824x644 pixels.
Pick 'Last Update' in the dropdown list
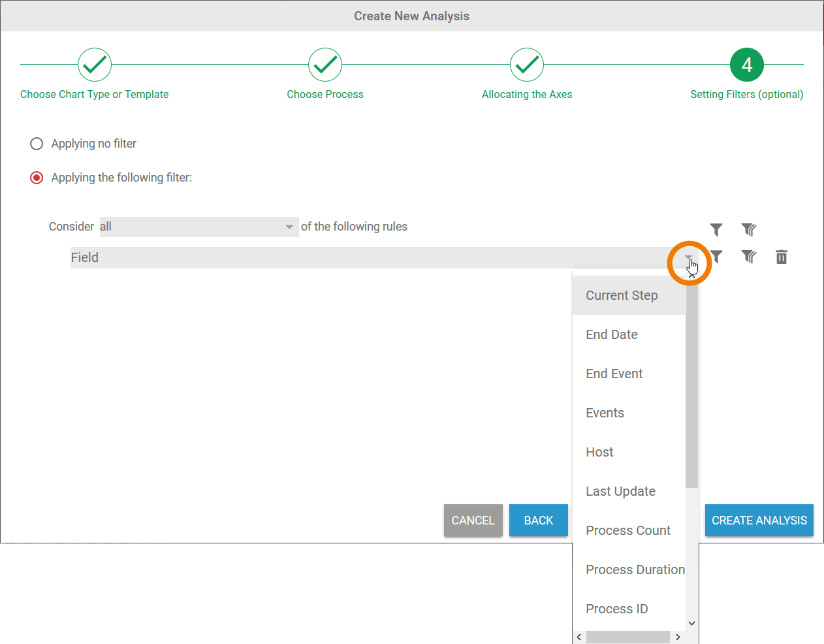(x=620, y=491)
